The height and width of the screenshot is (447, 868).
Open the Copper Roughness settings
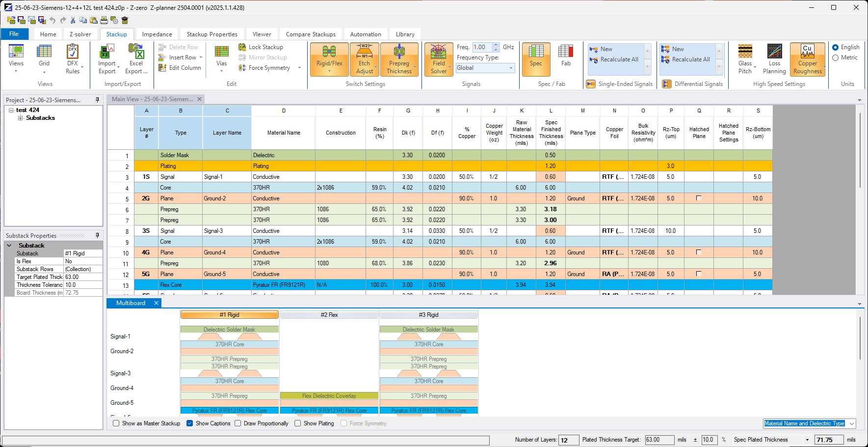tap(807, 59)
